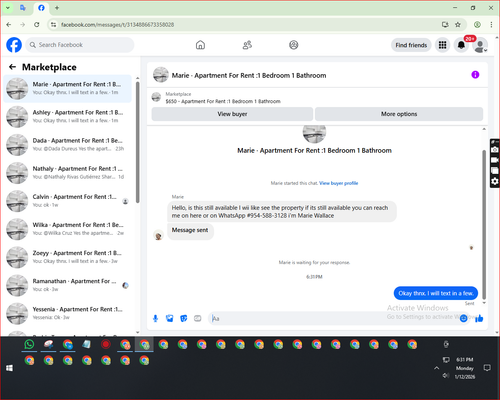This screenshot has width=500, height=400.
Task: Open Chrome profile icon
Action: [477, 25]
